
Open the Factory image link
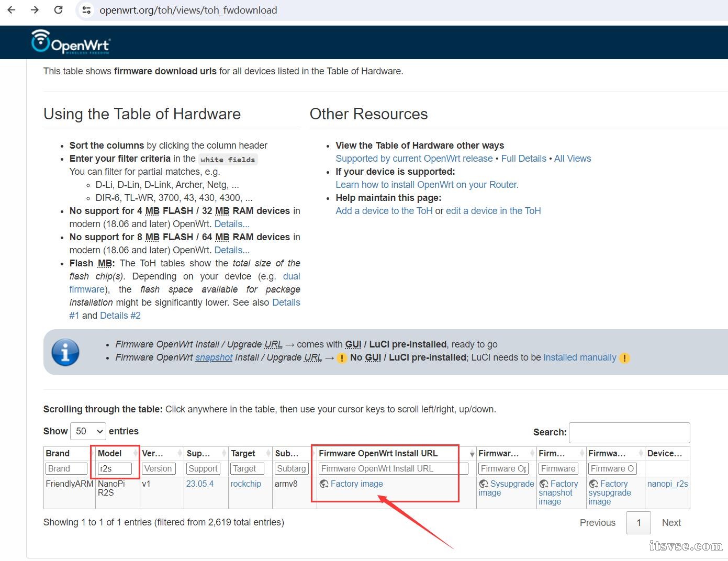point(356,484)
